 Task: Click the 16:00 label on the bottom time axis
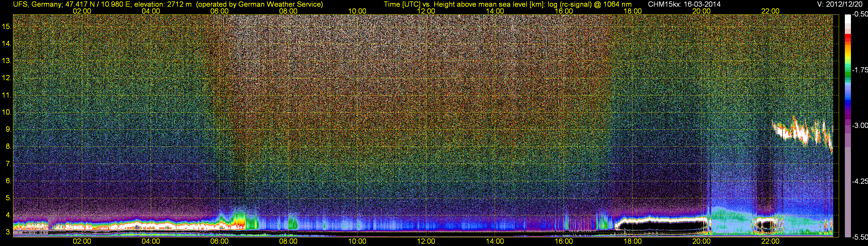[564, 241]
